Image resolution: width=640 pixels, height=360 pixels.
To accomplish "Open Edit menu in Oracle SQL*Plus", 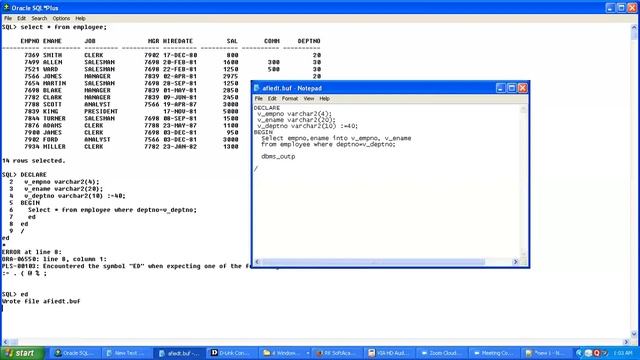I will click(x=21, y=18).
